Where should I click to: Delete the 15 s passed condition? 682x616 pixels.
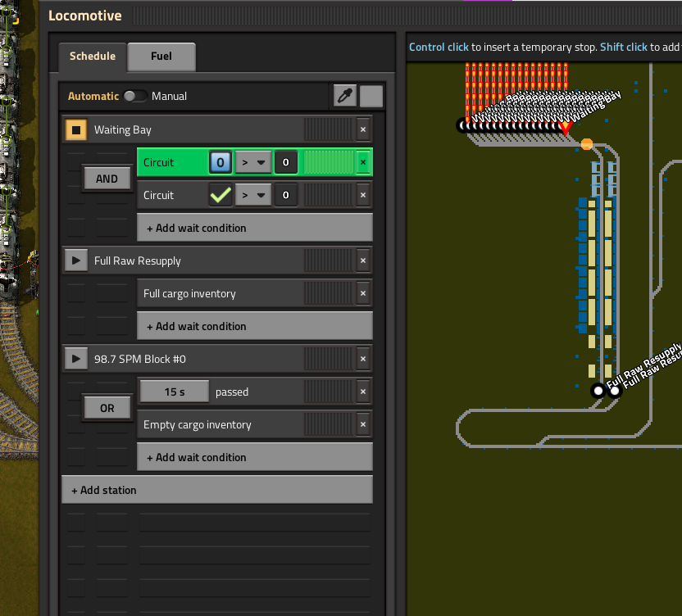click(363, 392)
